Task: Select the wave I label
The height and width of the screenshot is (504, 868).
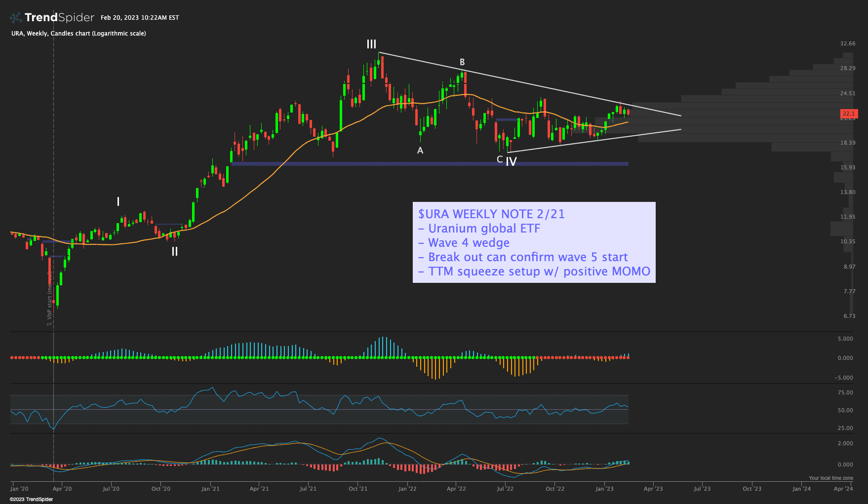Action: point(118,201)
